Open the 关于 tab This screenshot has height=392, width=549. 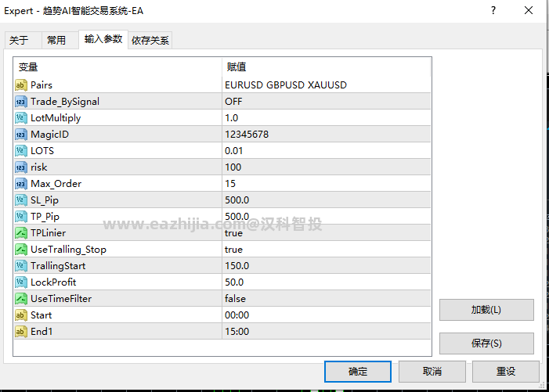(23, 40)
